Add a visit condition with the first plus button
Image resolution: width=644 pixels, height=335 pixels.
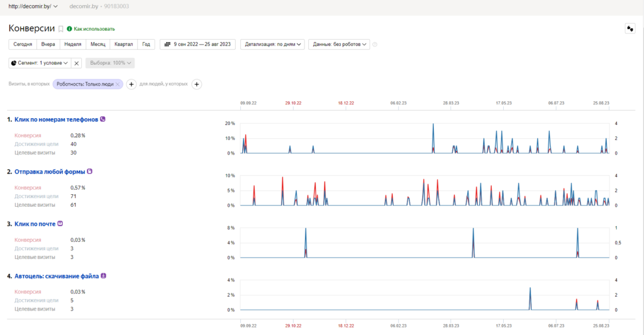(x=131, y=84)
